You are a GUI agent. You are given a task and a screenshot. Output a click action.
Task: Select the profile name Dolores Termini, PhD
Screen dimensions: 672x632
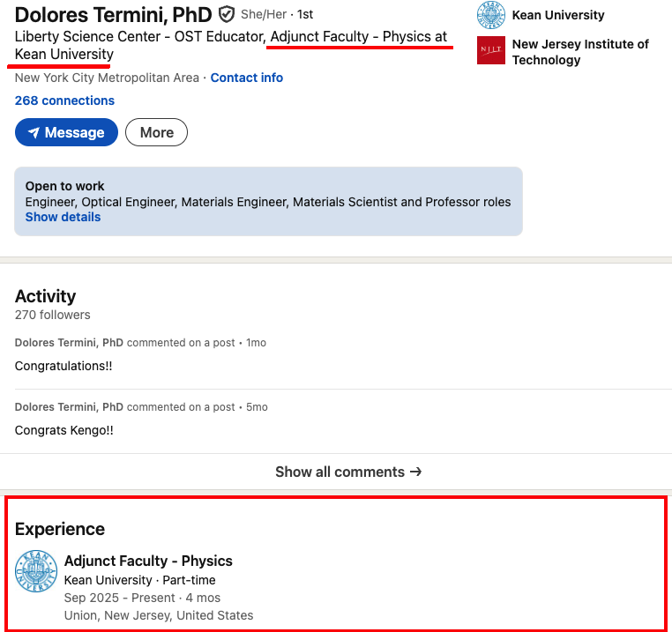(113, 15)
